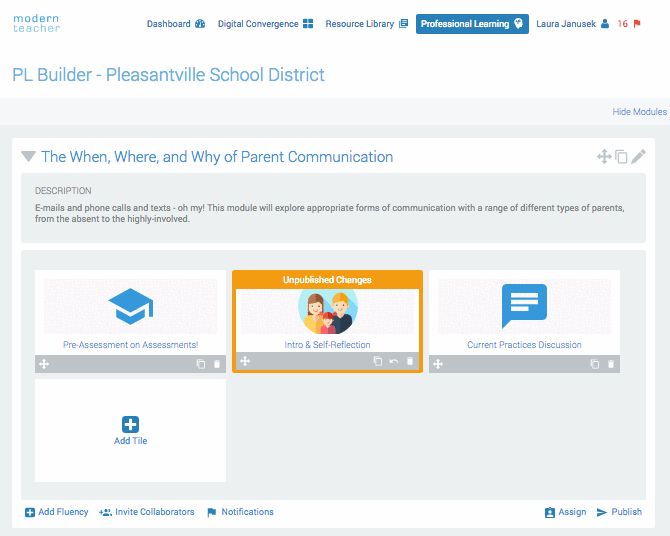Screen dimensions: 670x536
Task: Delete the Current Practices Discussion tile
Action: tap(611, 364)
